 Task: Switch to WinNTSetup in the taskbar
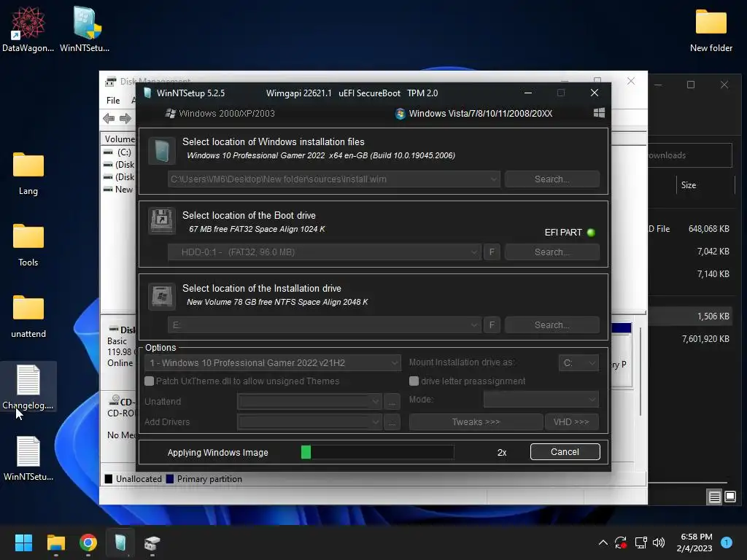click(x=120, y=542)
